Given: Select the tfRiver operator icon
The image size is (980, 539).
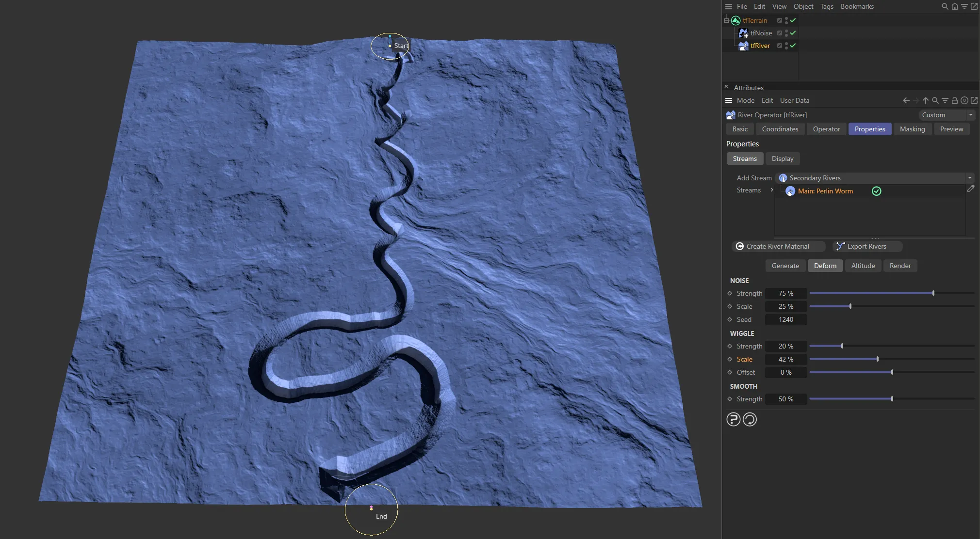Looking at the screenshot, I should (x=743, y=46).
